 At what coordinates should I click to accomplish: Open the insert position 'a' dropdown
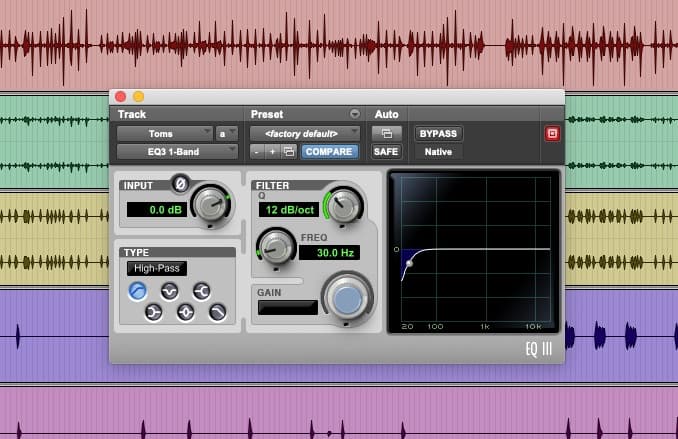pos(227,134)
